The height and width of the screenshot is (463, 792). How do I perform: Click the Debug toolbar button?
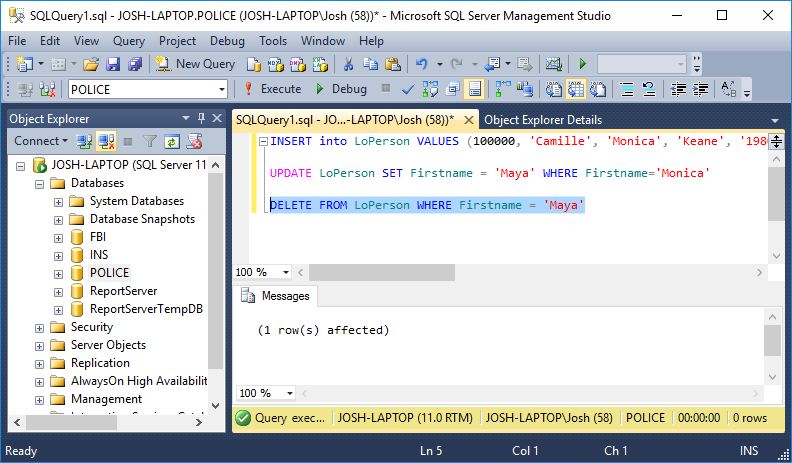click(341, 89)
